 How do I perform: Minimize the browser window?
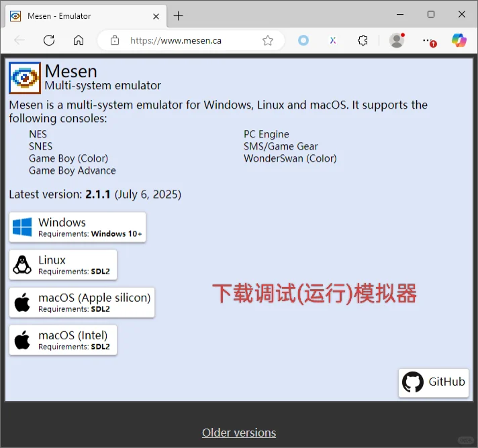(400, 14)
